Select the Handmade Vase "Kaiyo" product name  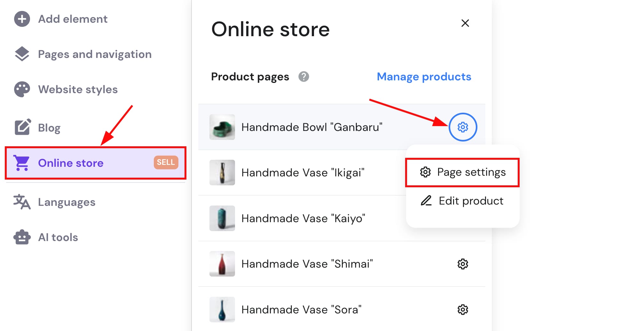[x=303, y=218]
